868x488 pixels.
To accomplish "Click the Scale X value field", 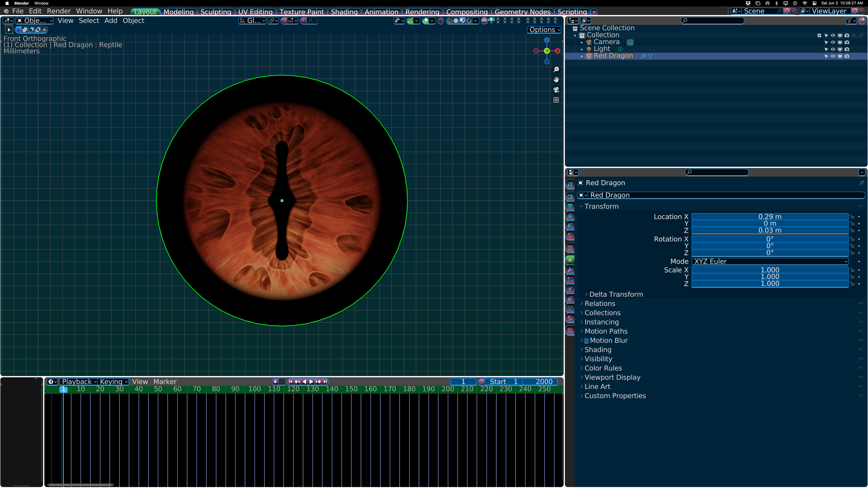I will (x=770, y=270).
